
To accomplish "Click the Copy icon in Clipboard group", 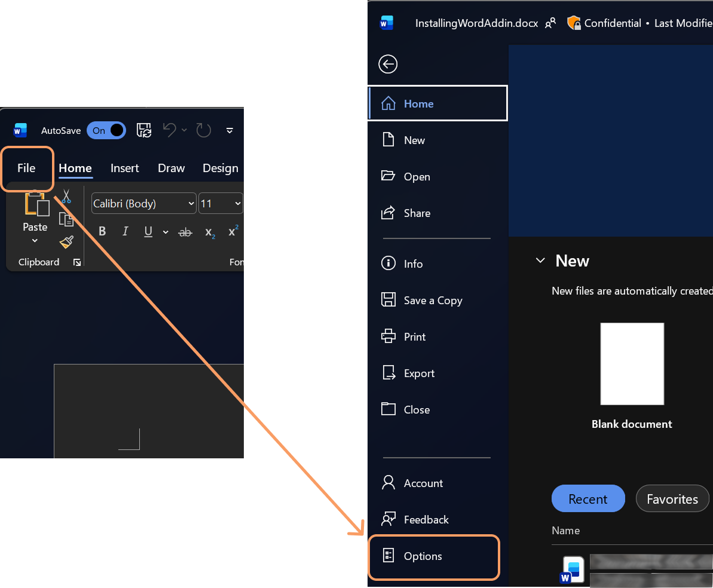I will 67,219.
